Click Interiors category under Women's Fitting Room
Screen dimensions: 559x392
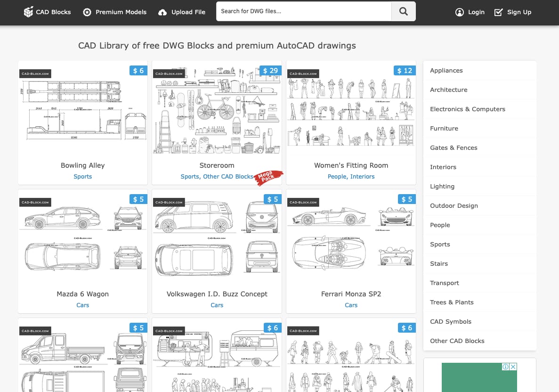[362, 177]
